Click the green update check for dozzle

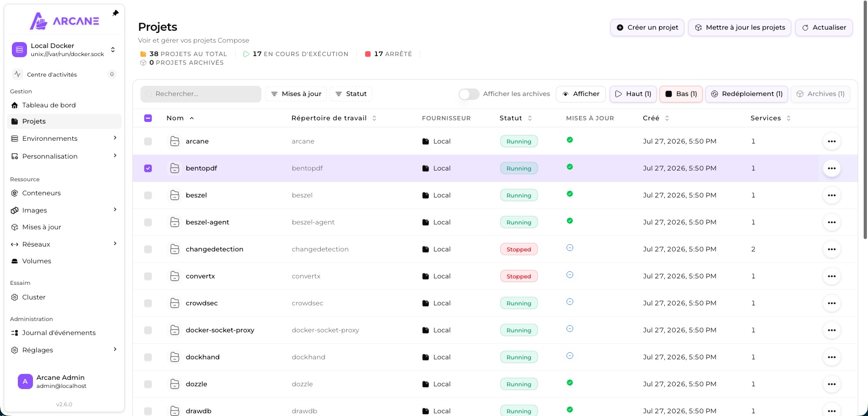point(570,383)
